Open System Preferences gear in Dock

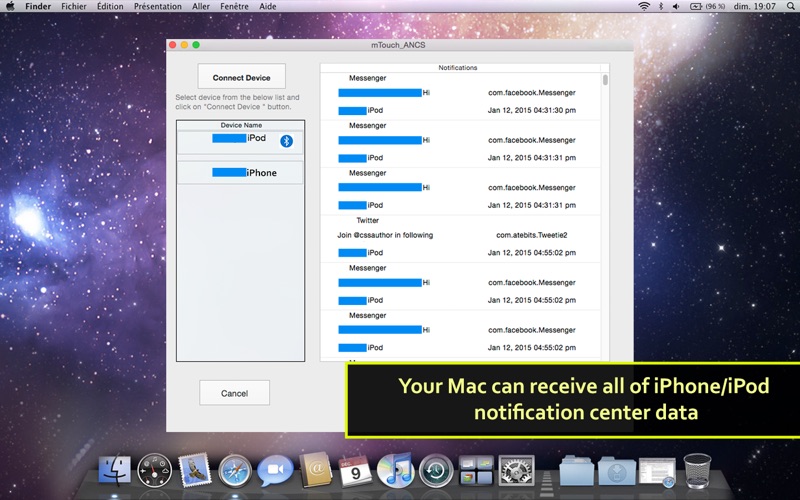point(516,470)
